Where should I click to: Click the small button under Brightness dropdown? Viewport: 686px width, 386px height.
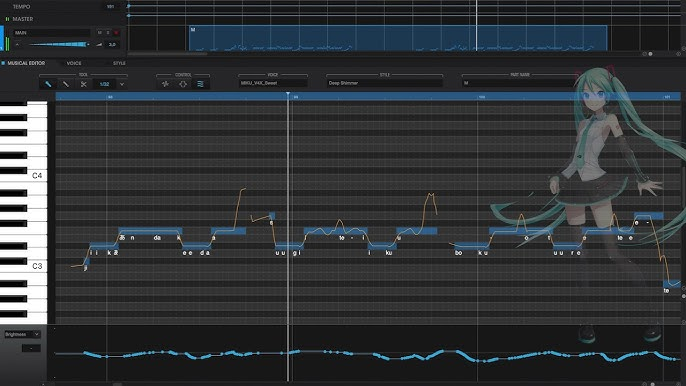(31, 348)
